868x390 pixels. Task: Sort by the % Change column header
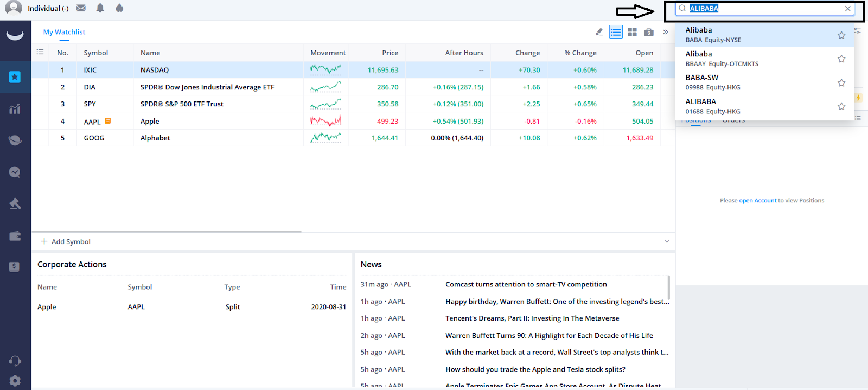click(x=580, y=53)
